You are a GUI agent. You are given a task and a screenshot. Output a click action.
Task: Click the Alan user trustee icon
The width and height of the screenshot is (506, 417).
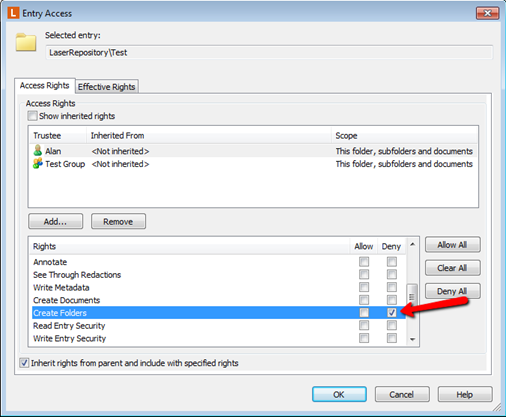coord(38,151)
